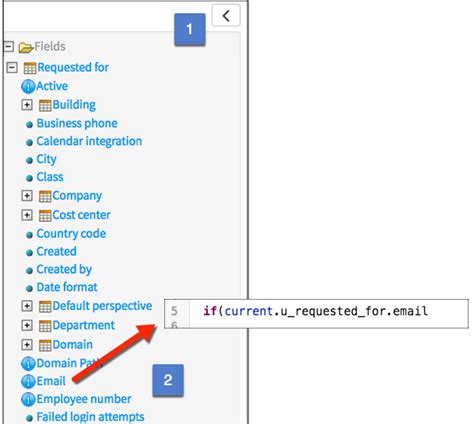
Task: Insert the Created field
Action: point(57,251)
